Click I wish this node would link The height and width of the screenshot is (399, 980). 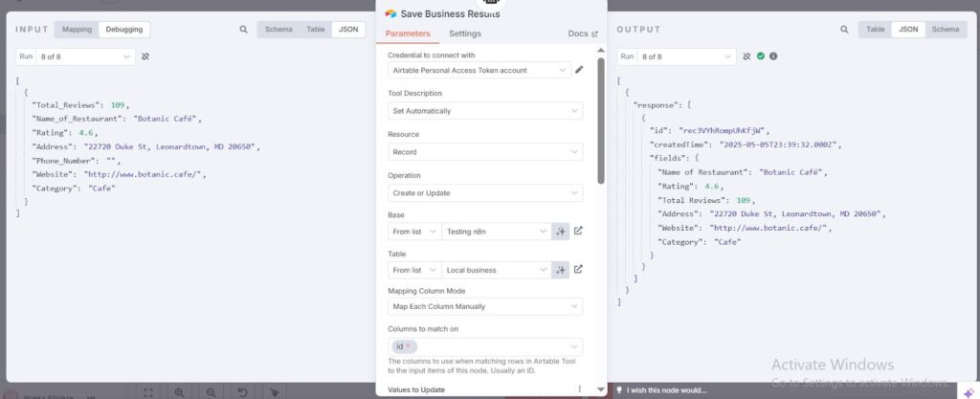(x=667, y=390)
